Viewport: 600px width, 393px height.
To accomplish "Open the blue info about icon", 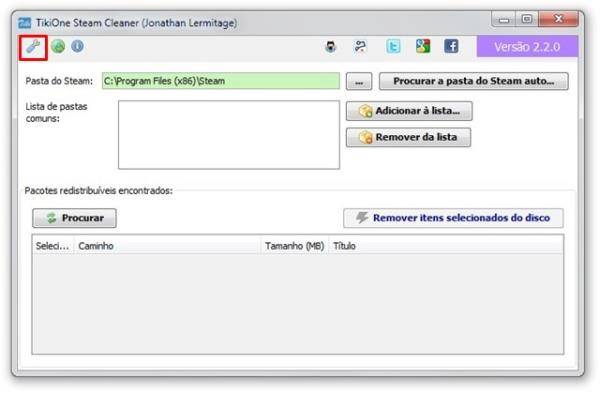I will 77,46.
